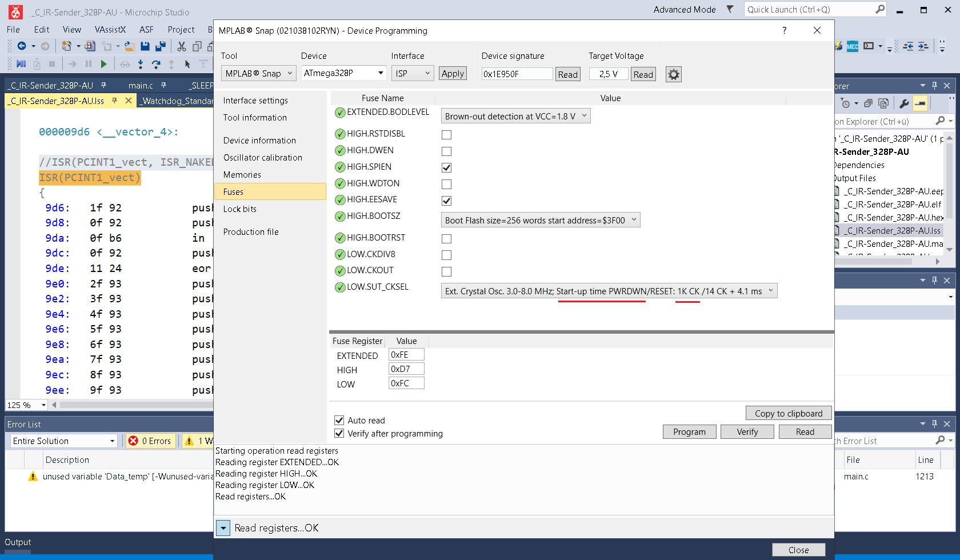The image size is (960, 560).
Task: Click the command prompt toolbar icon
Action: pos(869,46)
